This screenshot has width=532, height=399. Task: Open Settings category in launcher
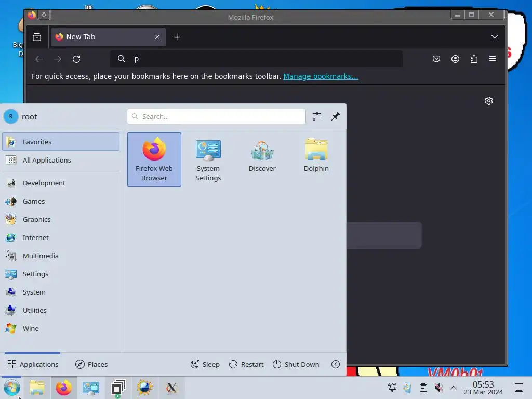click(61, 274)
